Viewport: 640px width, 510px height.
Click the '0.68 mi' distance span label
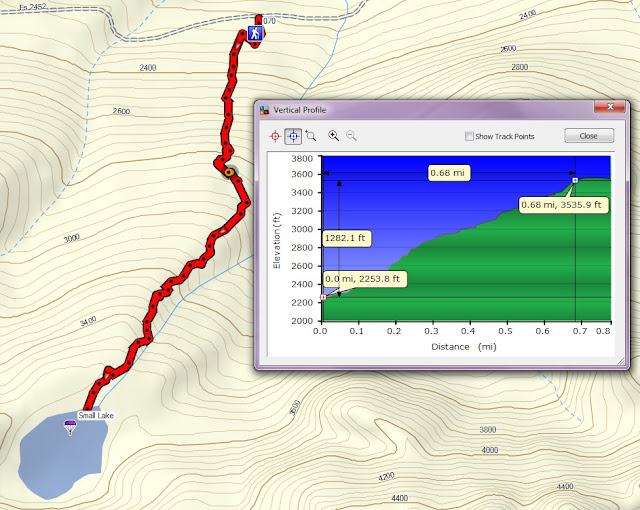447,173
